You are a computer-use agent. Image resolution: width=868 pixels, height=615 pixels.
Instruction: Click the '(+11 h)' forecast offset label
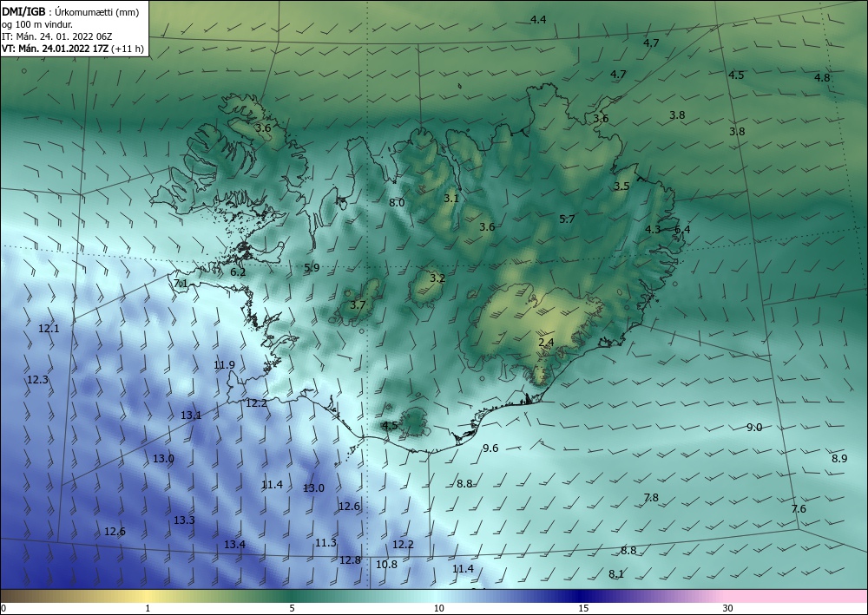point(128,49)
